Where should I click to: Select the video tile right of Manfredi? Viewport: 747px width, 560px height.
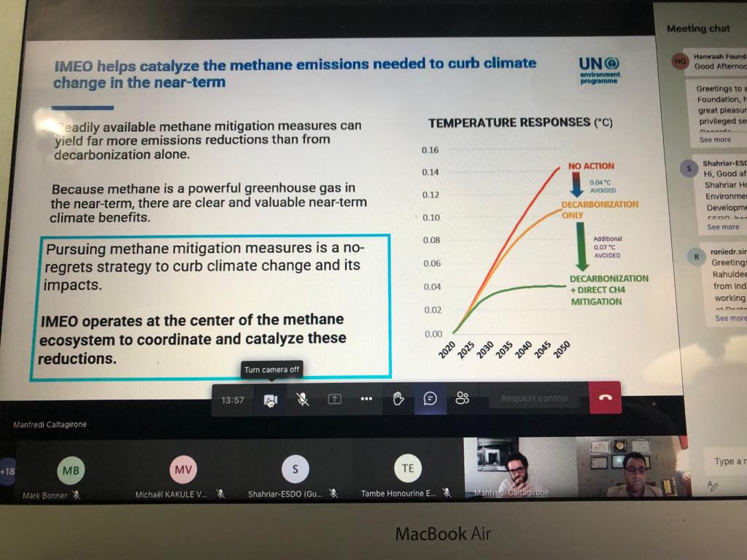pyautogui.click(x=632, y=467)
